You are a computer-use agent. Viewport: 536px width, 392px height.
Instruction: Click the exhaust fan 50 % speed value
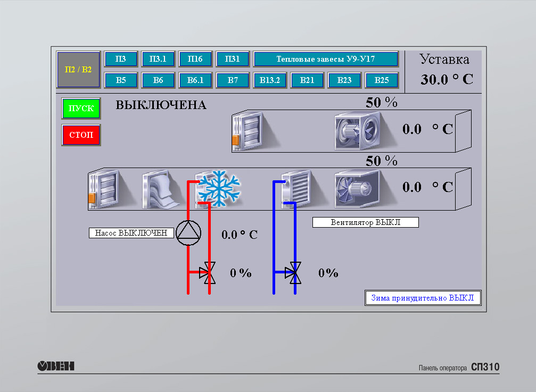[381, 103]
